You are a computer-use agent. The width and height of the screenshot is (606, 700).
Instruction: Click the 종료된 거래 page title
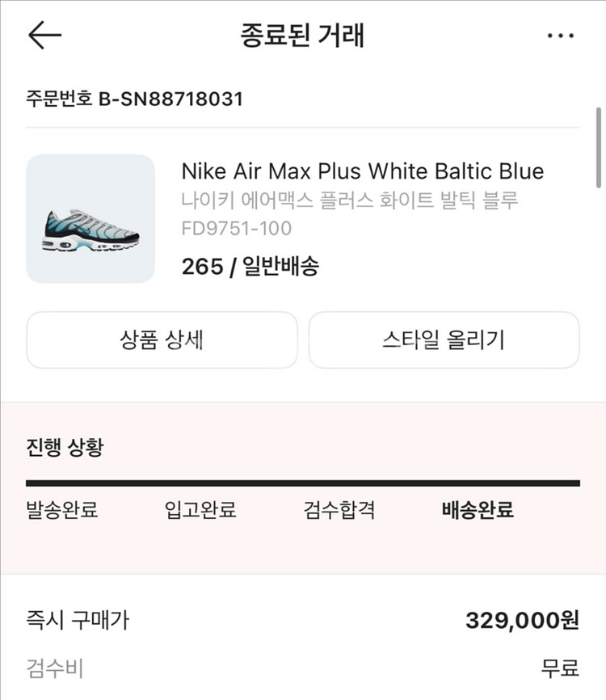click(x=303, y=36)
